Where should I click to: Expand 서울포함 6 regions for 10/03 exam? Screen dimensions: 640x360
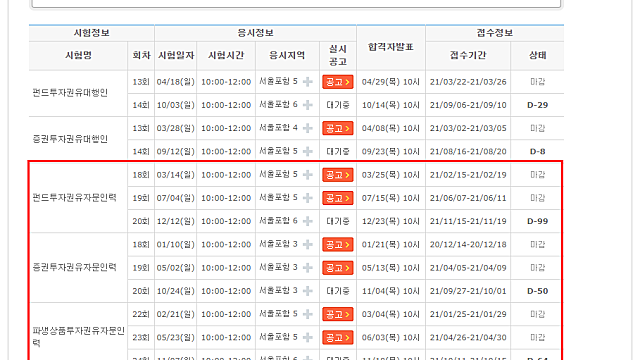[x=308, y=105]
